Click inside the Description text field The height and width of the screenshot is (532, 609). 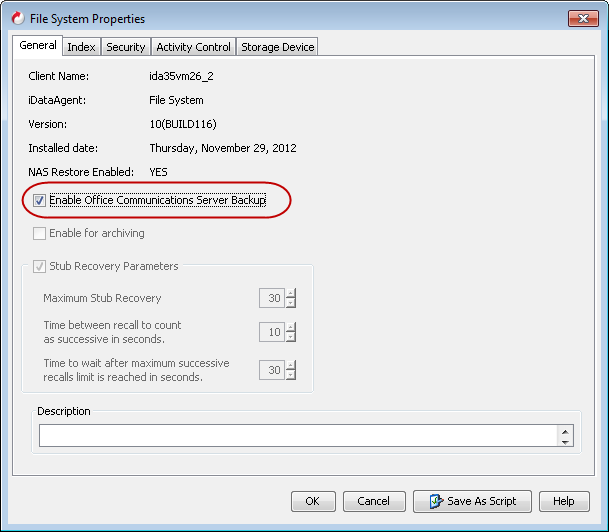tap(298, 436)
